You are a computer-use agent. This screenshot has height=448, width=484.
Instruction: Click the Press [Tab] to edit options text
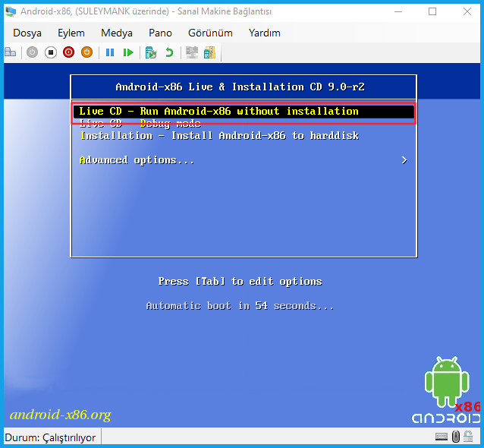(240, 282)
